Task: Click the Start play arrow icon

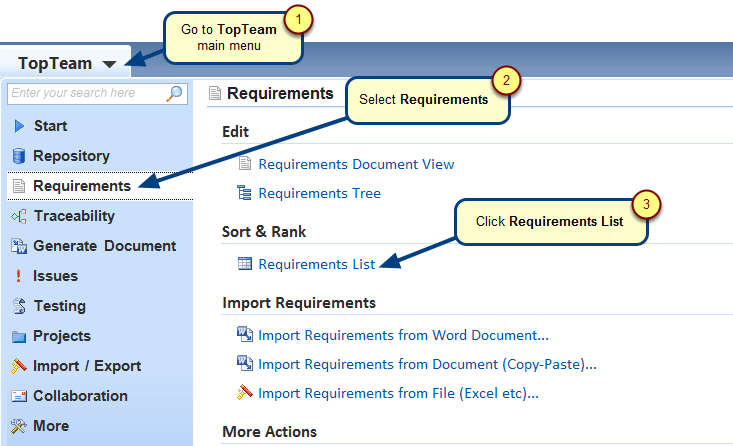Action: pos(18,126)
